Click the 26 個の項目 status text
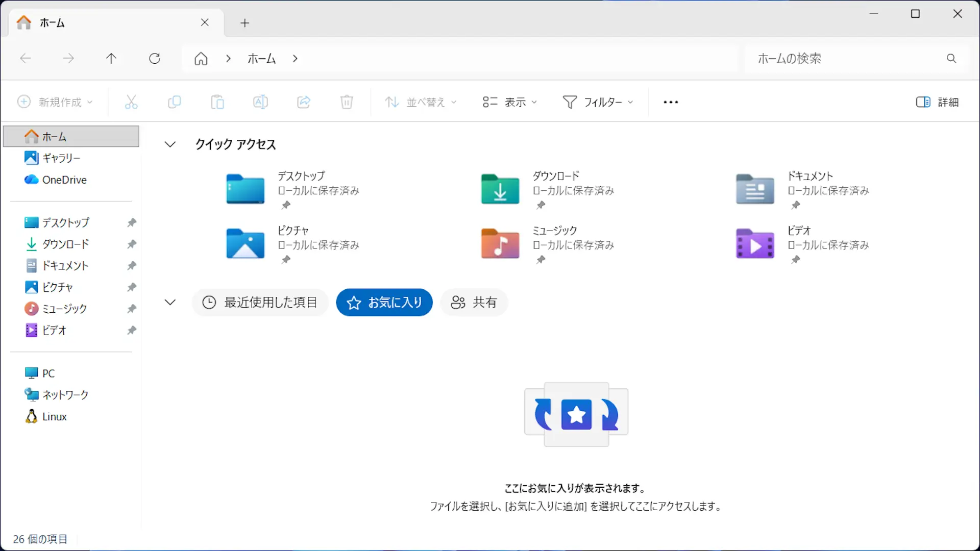The height and width of the screenshot is (551, 980). click(x=40, y=539)
